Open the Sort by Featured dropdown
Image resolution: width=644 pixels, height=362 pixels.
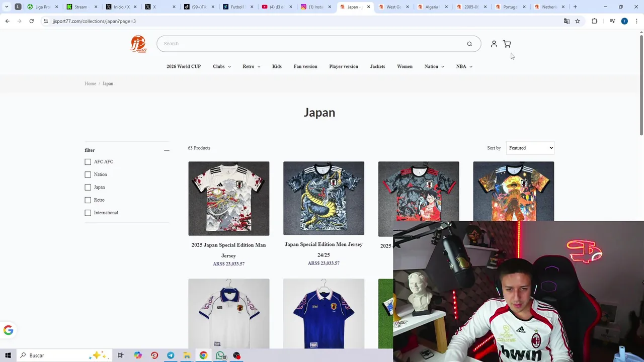coord(530,148)
